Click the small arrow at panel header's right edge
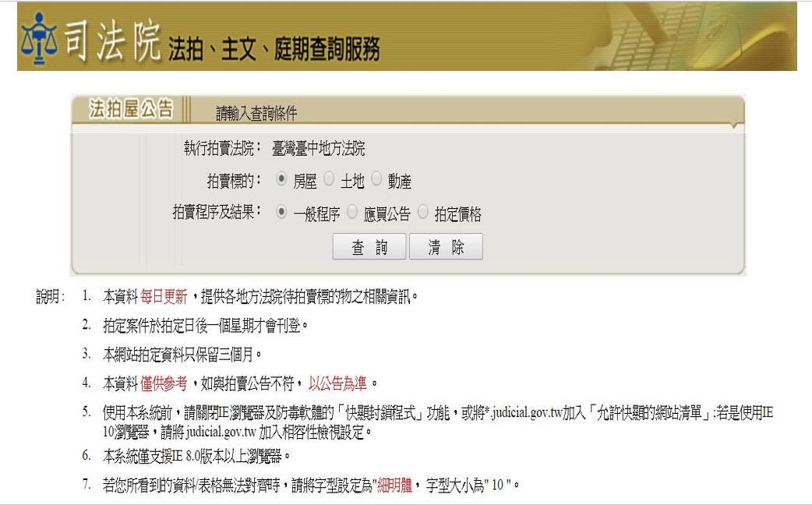The image size is (812, 505). (733, 125)
